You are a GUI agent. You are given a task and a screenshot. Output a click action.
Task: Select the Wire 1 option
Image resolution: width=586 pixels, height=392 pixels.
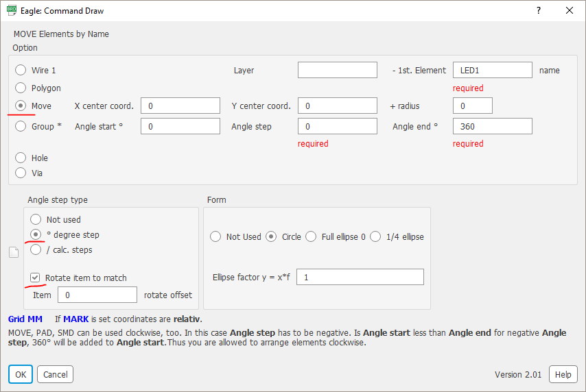[21, 70]
